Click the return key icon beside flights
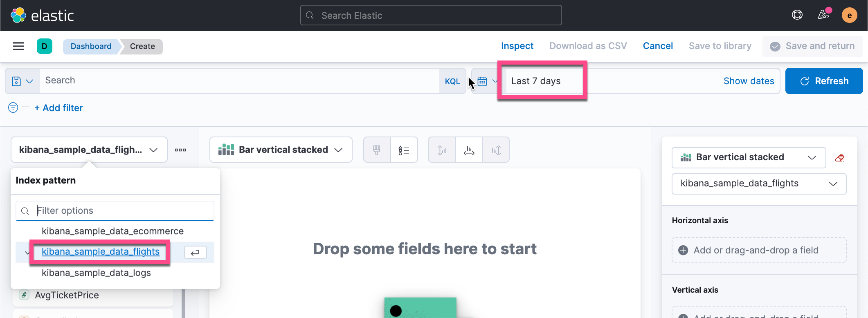 [195, 252]
